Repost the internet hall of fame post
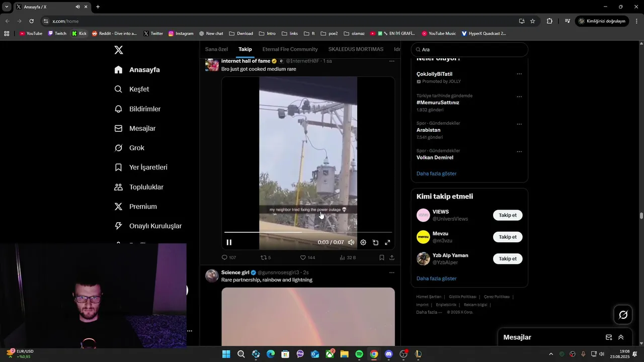This screenshot has width=644, height=362. pos(266,257)
